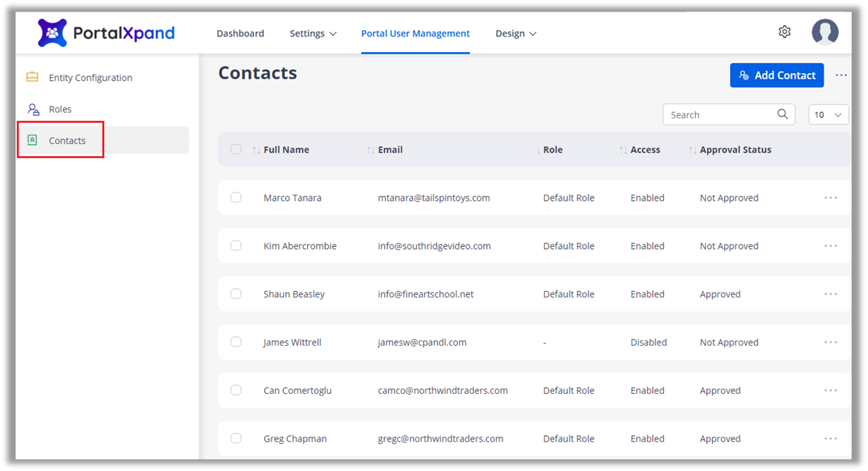Open the page size dropdown showing 10
The height and width of the screenshot is (471, 868).
pyautogui.click(x=828, y=114)
